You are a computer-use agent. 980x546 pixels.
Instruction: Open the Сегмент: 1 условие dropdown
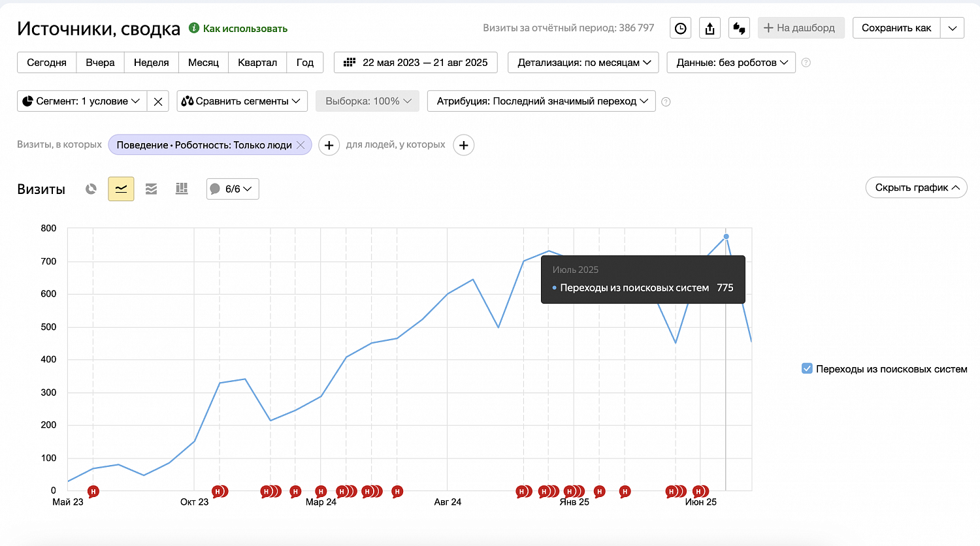point(82,101)
